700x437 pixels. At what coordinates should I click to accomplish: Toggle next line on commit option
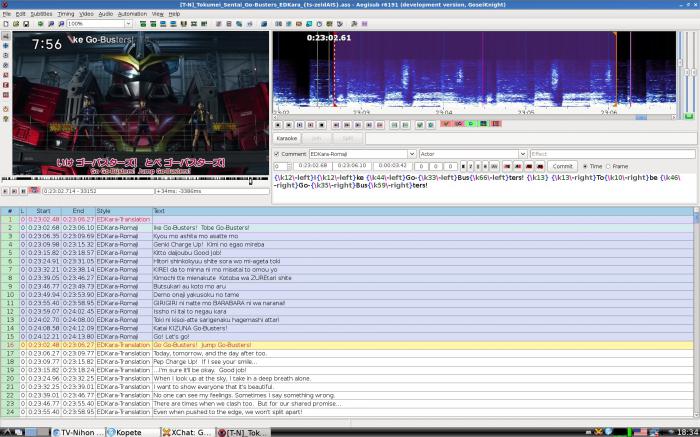[458, 124]
